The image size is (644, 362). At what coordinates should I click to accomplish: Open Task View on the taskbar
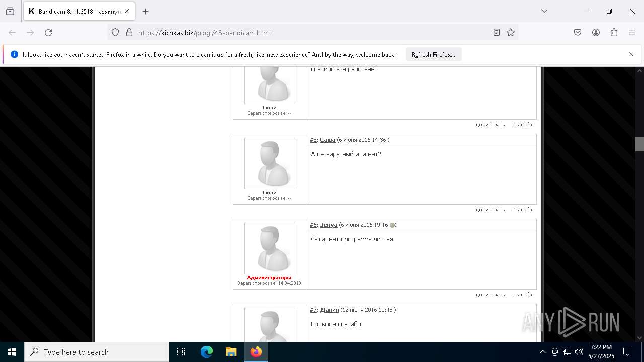[181, 352]
